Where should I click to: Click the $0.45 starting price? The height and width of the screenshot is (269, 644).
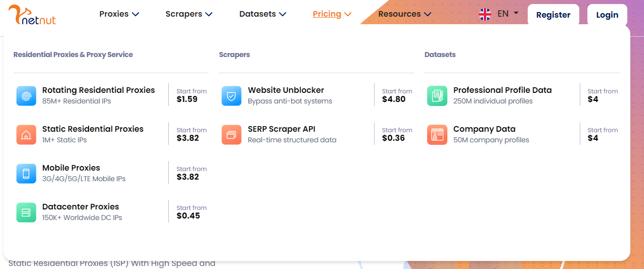[188, 216]
